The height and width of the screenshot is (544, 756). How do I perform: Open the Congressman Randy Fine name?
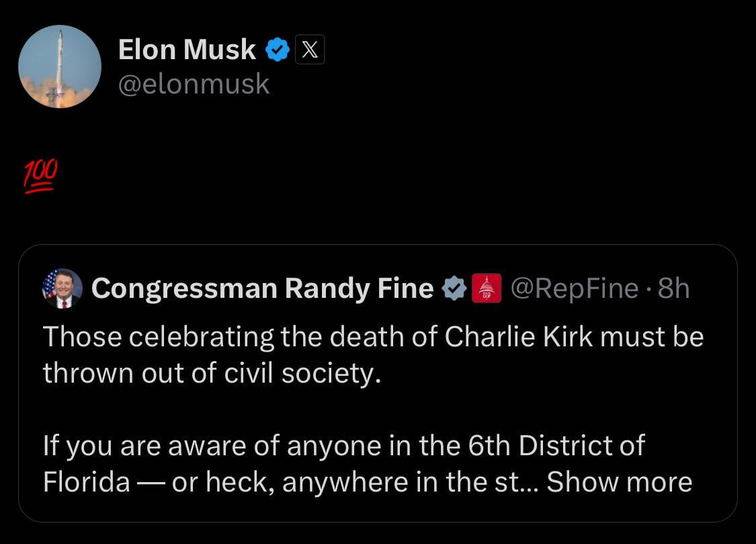[x=262, y=288]
